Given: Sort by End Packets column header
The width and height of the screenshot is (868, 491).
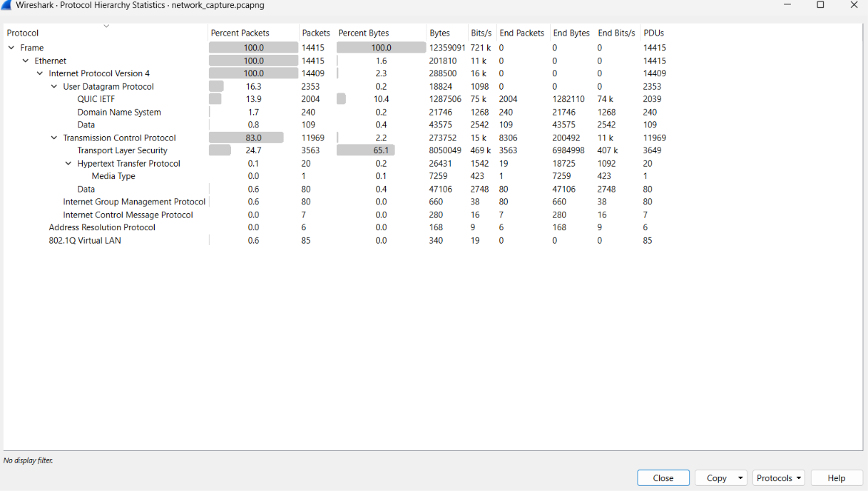Looking at the screenshot, I should 522,33.
